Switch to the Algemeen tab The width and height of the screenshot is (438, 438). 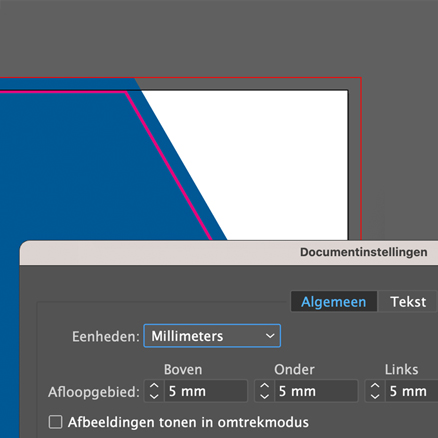click(x=334, y=302)
